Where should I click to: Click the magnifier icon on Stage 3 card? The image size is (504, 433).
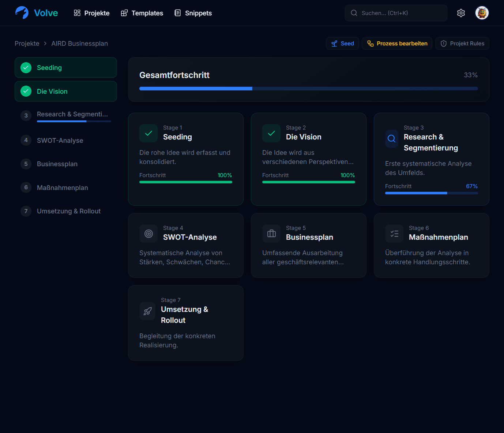[x=391, y=139]
